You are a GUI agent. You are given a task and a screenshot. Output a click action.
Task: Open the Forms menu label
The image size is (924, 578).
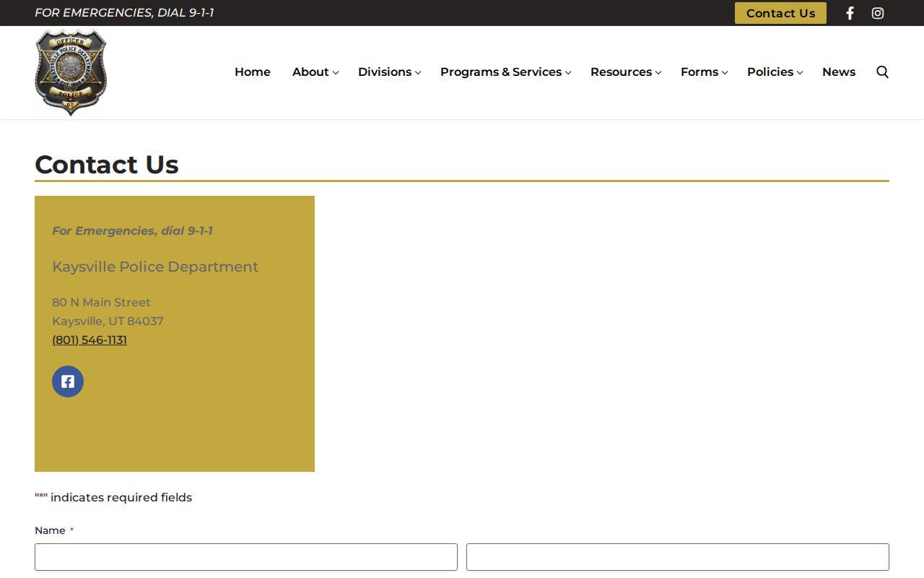(699, 72)
